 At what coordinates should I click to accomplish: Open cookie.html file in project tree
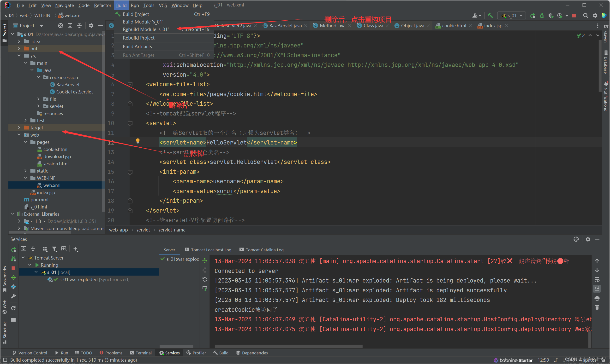pos(55,149)
